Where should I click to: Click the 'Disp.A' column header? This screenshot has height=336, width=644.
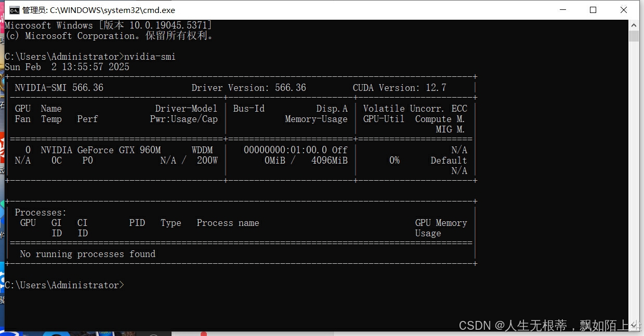332,109
